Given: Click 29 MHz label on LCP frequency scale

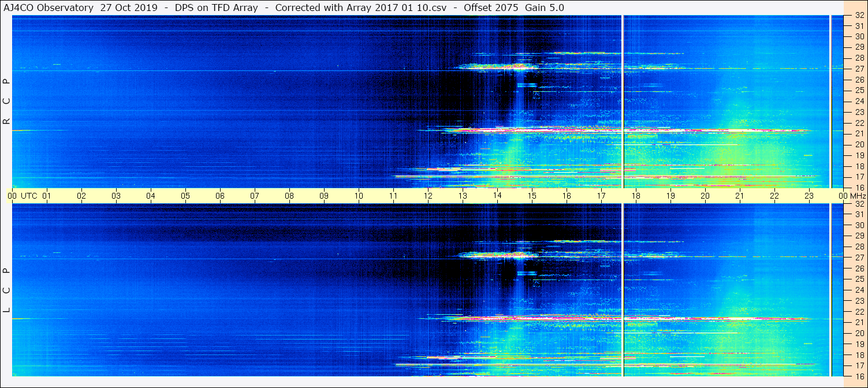Looking at the screenshot, I should (x=859, y=236).
